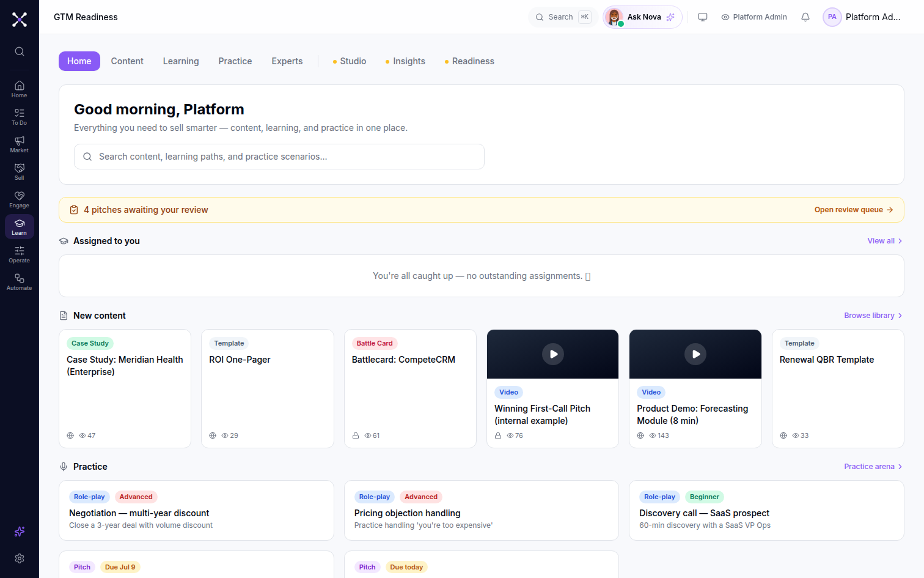Click Open review queue link
This screenshot has width=924, height=578.
click(854, 210)
